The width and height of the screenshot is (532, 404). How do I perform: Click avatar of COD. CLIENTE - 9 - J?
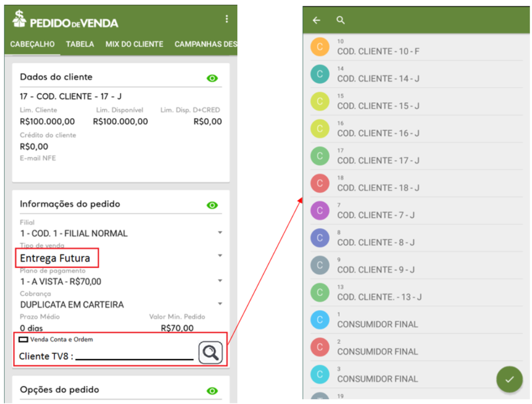(320, 265)
